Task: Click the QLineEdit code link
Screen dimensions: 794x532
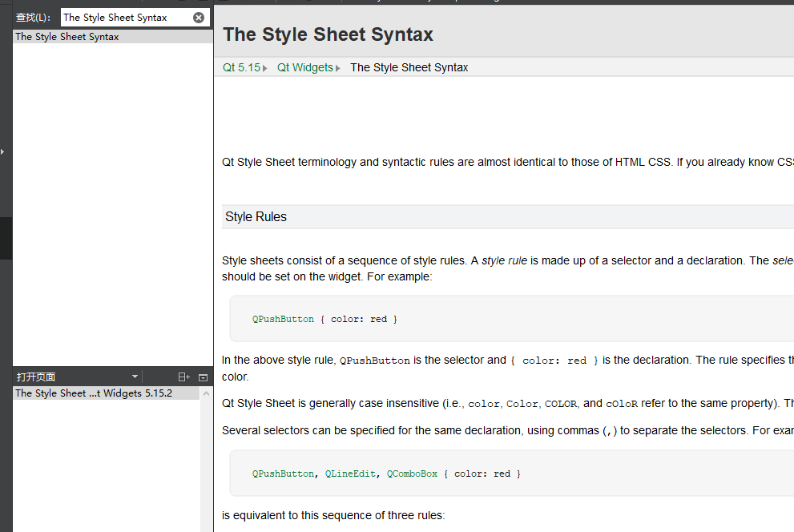Action: pos(350,474)
